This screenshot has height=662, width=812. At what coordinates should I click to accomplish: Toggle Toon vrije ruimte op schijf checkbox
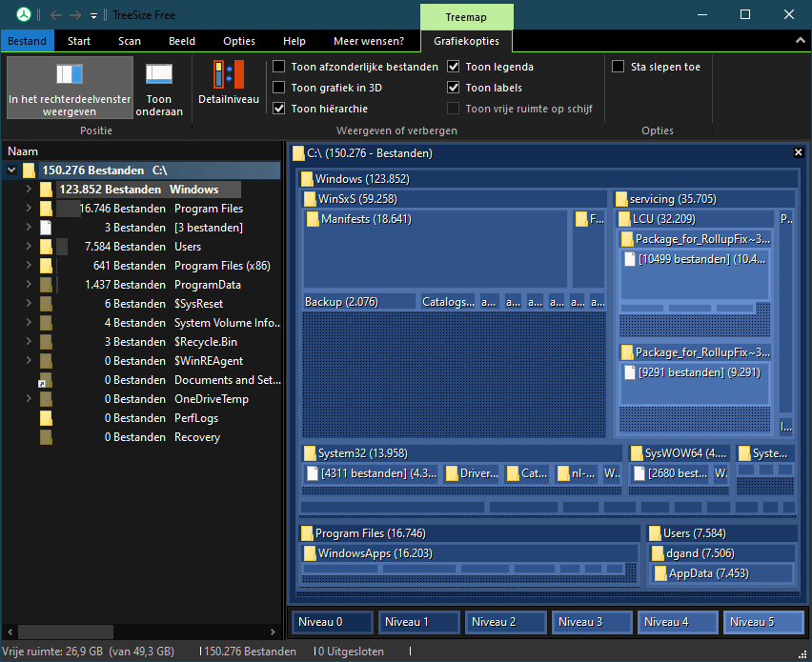coord(453,109)
